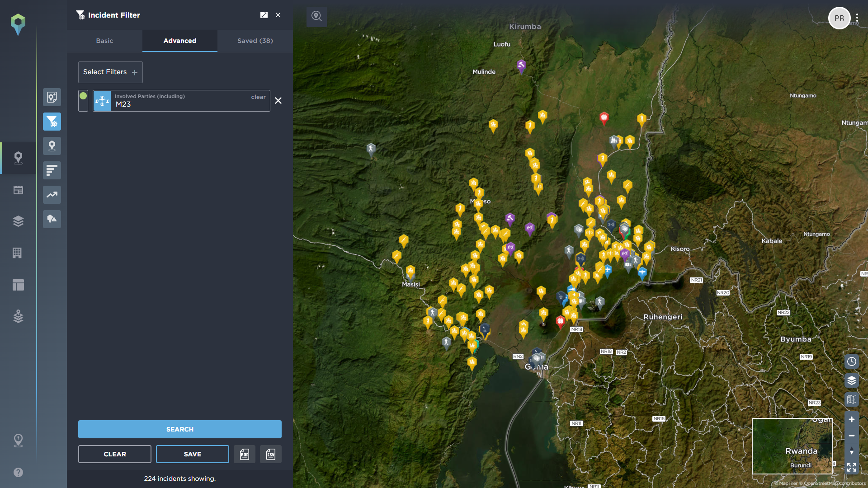868x488 pixels.
Task: Open the PB user profile avatar
Action: click(x=839, y=19)
